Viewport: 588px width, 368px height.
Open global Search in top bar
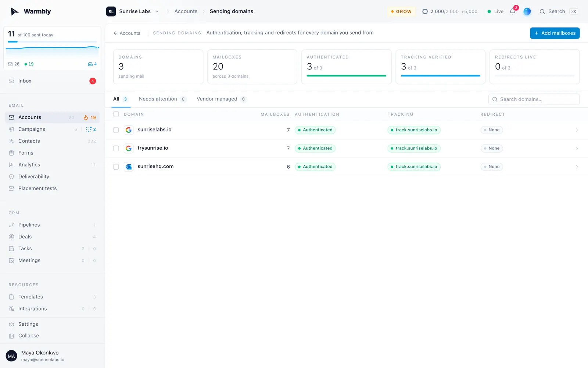[559, 11]
